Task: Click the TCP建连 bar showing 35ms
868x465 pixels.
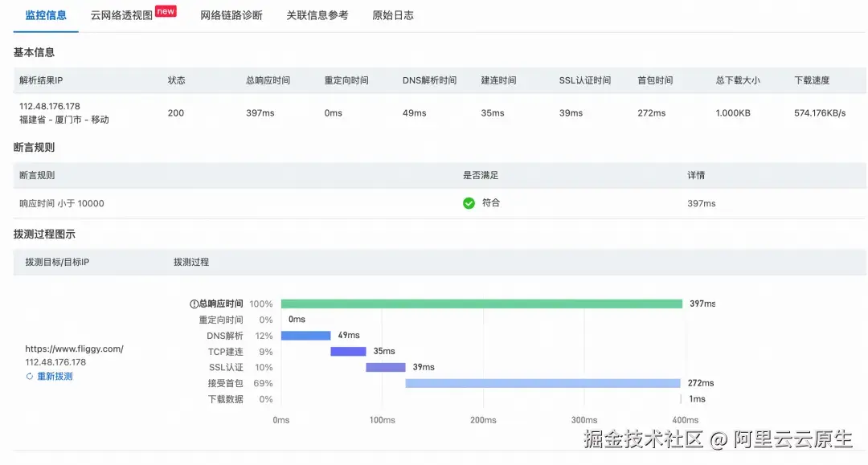Action: point(347,351)
